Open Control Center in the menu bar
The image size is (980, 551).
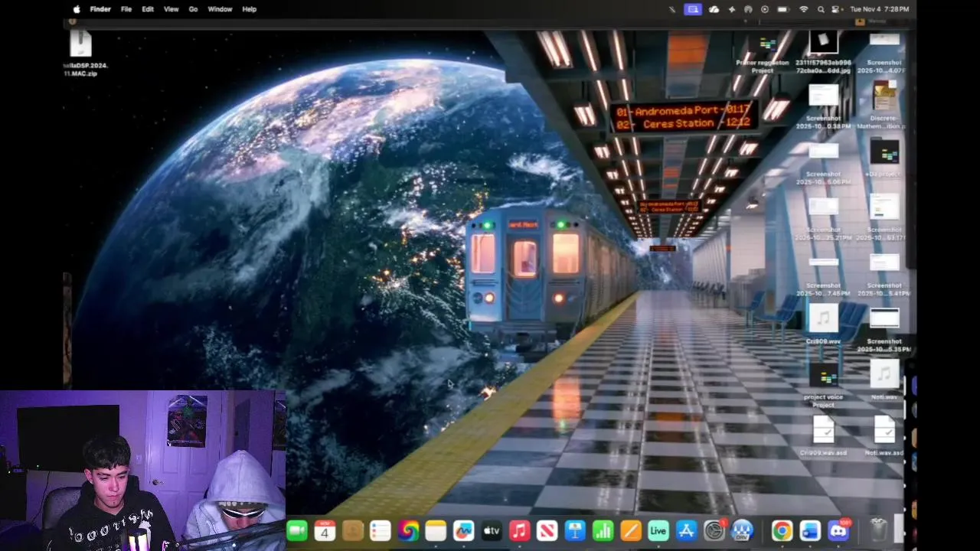pos(837,9)
